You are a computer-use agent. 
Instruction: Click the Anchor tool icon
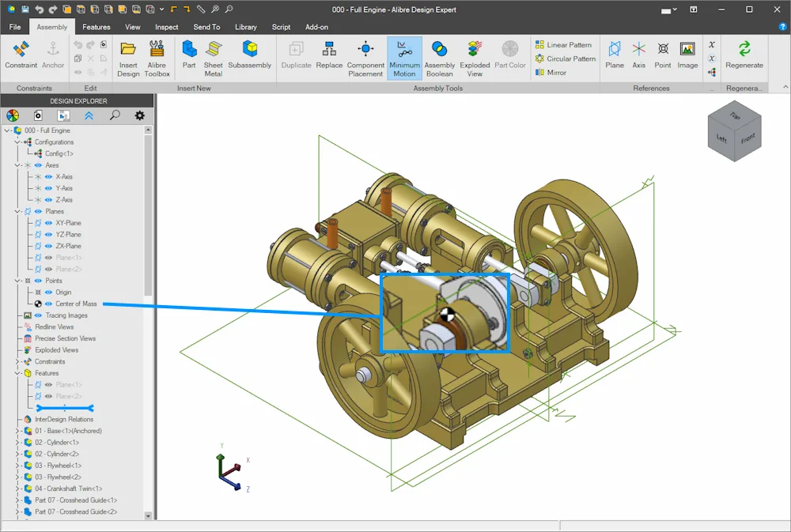coord(53,49)
